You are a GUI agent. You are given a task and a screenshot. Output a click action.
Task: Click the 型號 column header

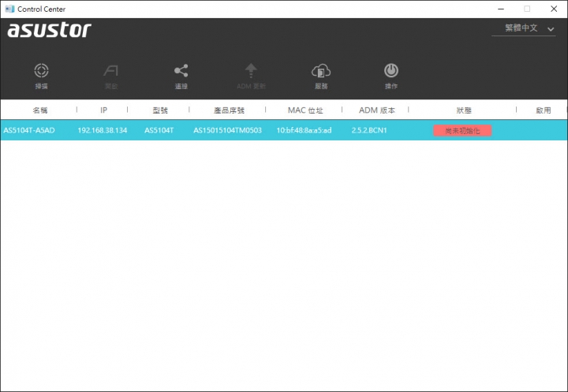coord(160,110)
